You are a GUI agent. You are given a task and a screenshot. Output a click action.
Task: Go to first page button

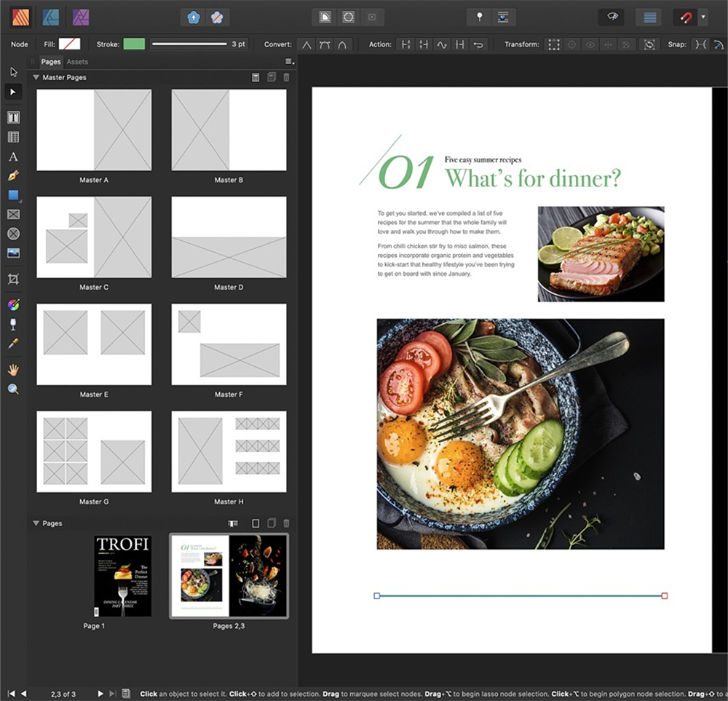click(11, 694)
